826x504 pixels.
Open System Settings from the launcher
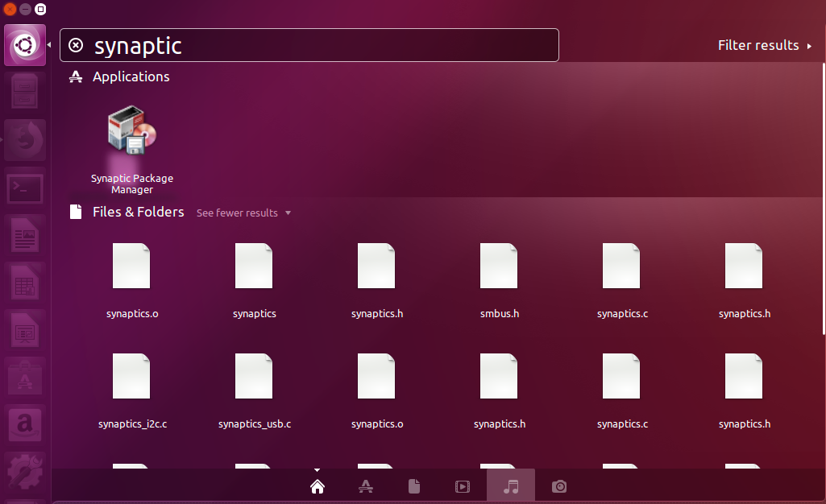[25, 473]
